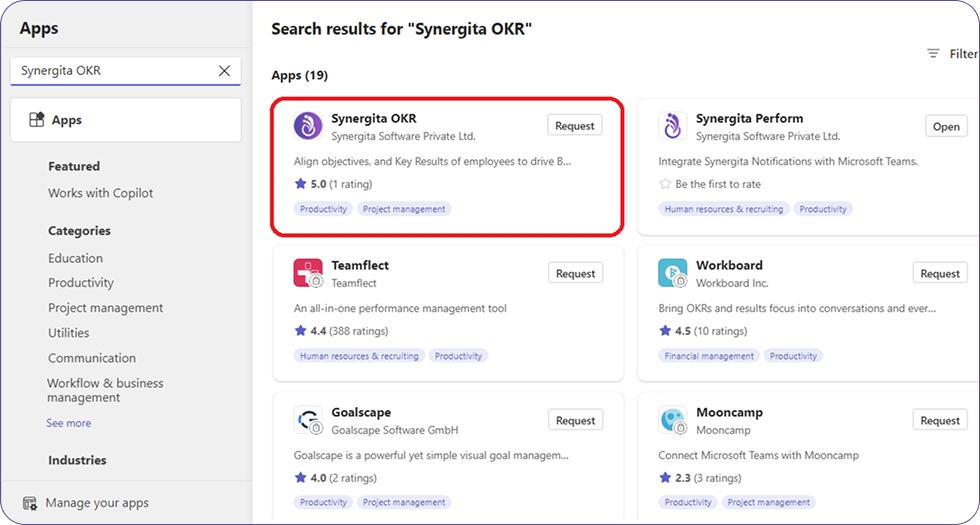Expand categories with See more
The width and height of the screenshot is (980, 525).
point(68,423)
